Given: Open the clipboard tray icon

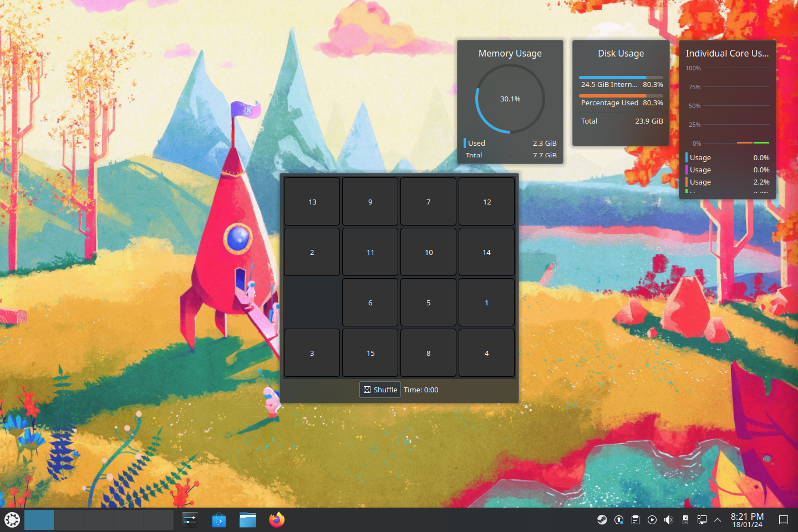Looking at the screenshot, I should (636, 520).
